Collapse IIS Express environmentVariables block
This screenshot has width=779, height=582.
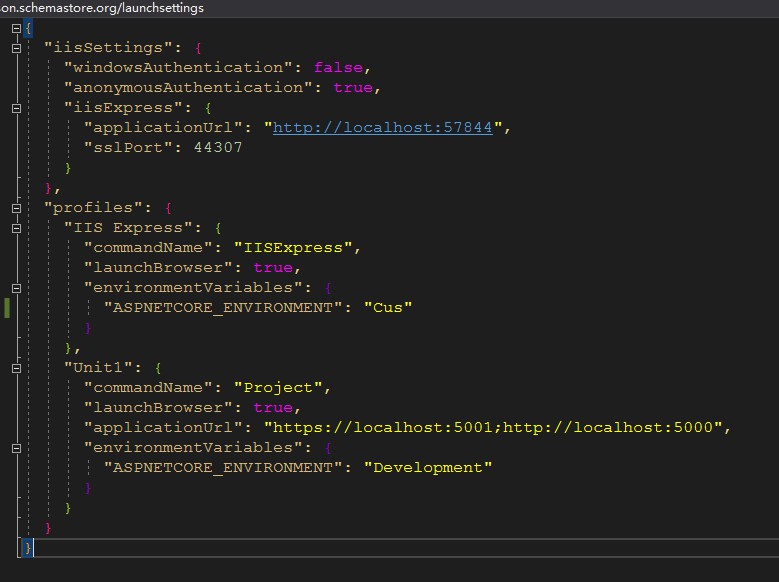[x=16, y=288]
